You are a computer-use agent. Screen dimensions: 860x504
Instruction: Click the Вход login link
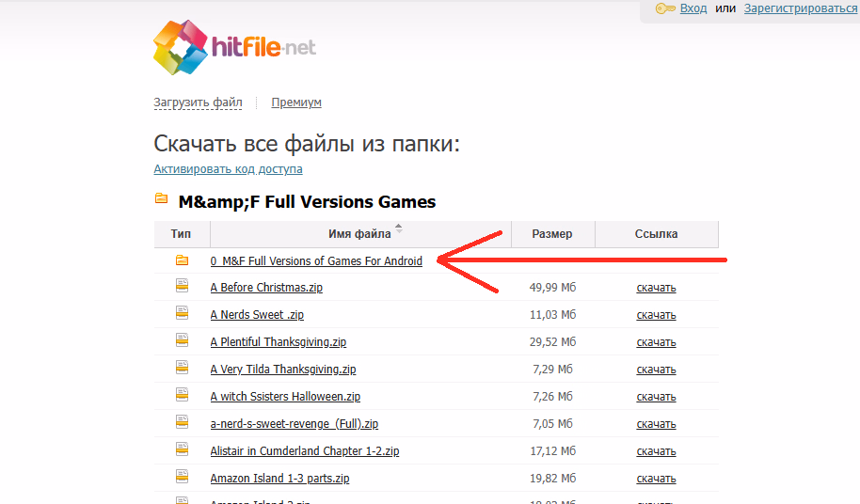(x=693, y=8)
